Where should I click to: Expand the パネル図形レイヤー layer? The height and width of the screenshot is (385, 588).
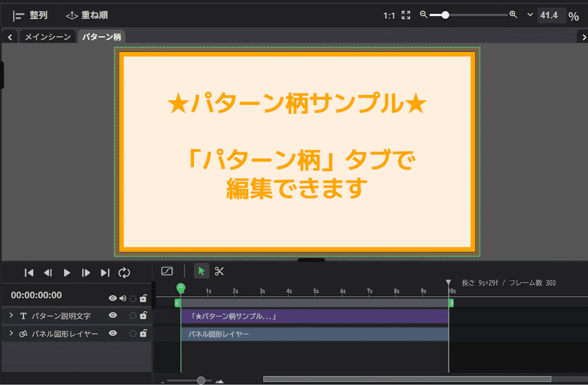pyautogui.click(x=11, y=333)
